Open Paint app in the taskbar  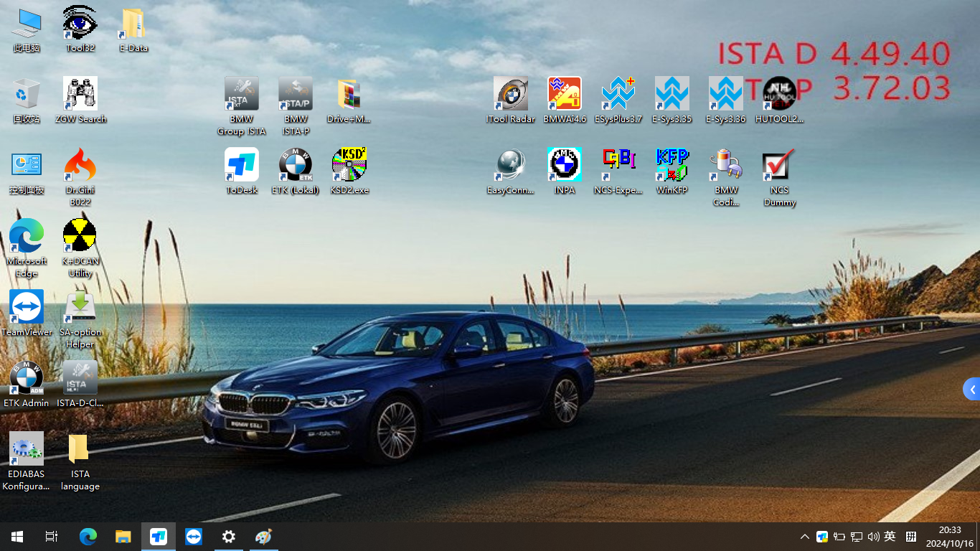click(x=264, y=537)
